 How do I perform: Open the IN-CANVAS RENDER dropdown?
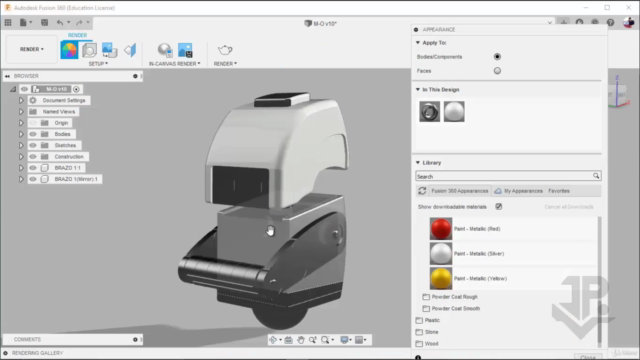[175, 64]
